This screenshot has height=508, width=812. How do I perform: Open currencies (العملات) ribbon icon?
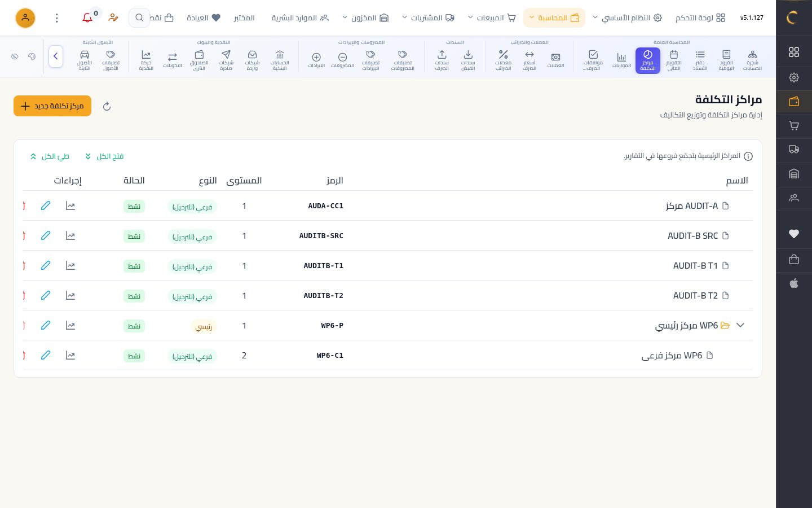point(555,60)
